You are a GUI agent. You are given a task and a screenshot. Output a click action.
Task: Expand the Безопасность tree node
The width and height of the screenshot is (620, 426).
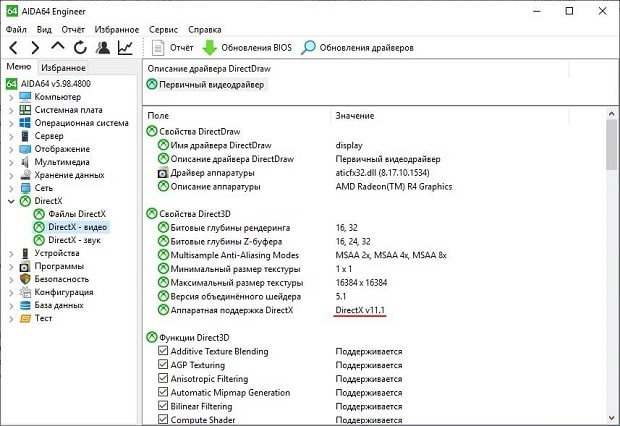(11, 280)
